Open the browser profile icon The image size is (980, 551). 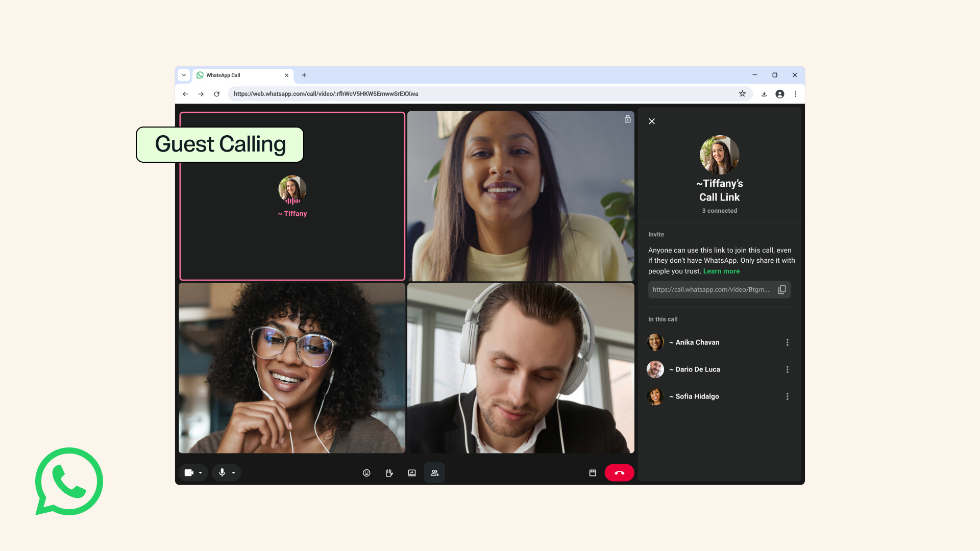coord(780,94)
